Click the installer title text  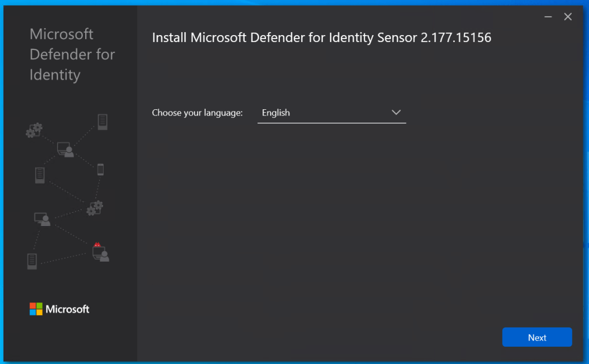coord(321,37)
